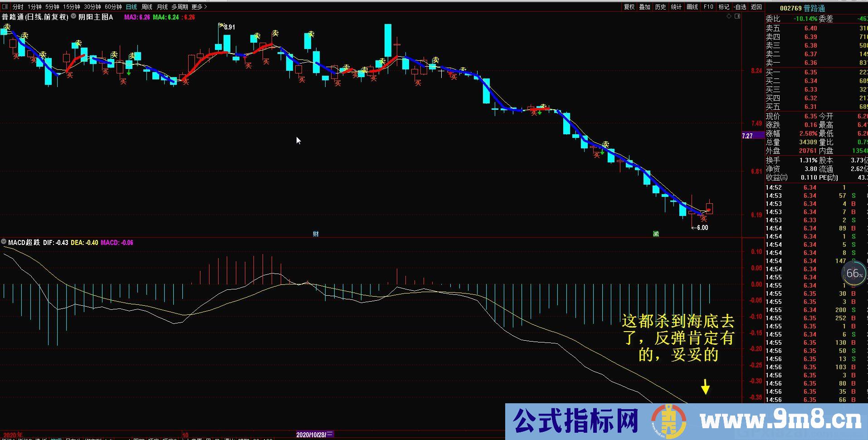Screen dimensions: 868x440
Task: Click the tick row with volume 252
Action: pyautogui.click(x=816, y=318)
